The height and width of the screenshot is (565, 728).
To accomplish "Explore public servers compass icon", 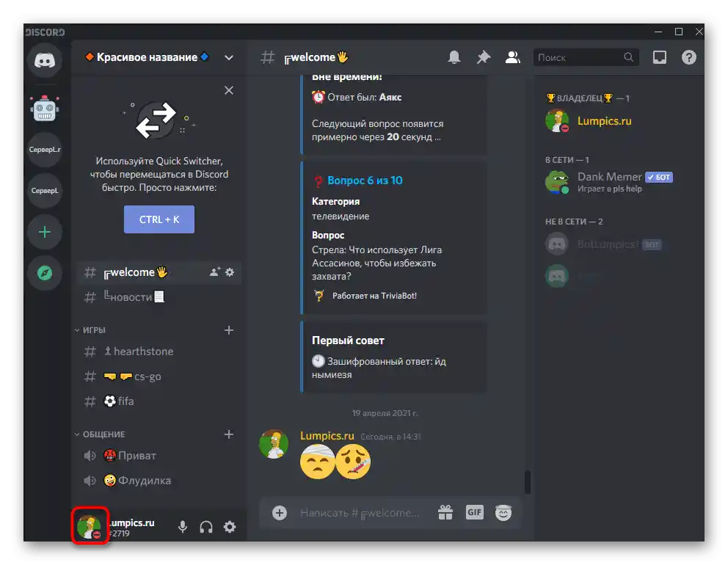I will (x=45, y=273).
